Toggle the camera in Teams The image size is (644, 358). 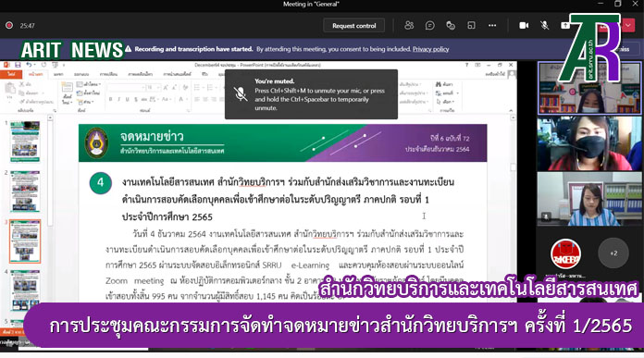pos(524,26)
